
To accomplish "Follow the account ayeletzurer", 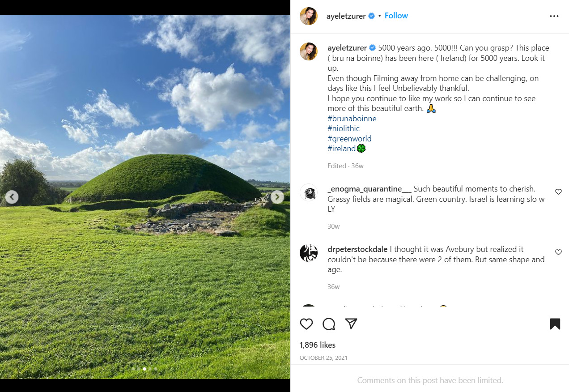I will pyautogui.click(x=396, y=16).
